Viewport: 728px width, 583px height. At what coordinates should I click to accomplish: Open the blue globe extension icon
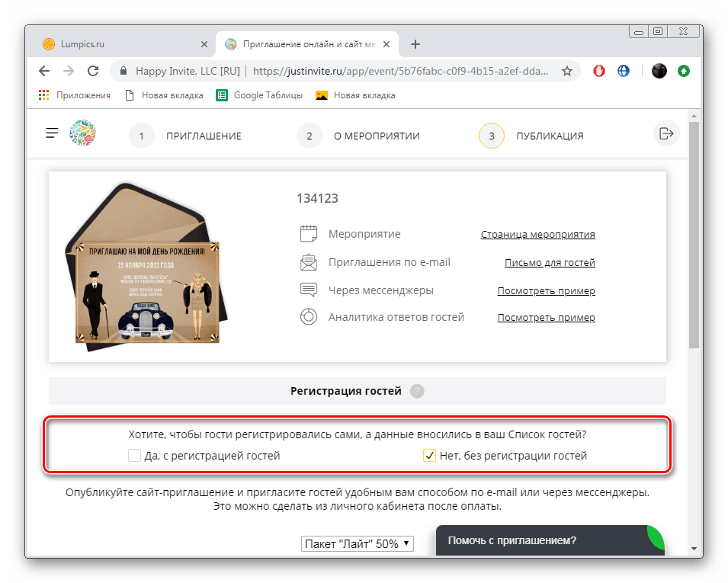pyautogui.click(x=623, y=71)
